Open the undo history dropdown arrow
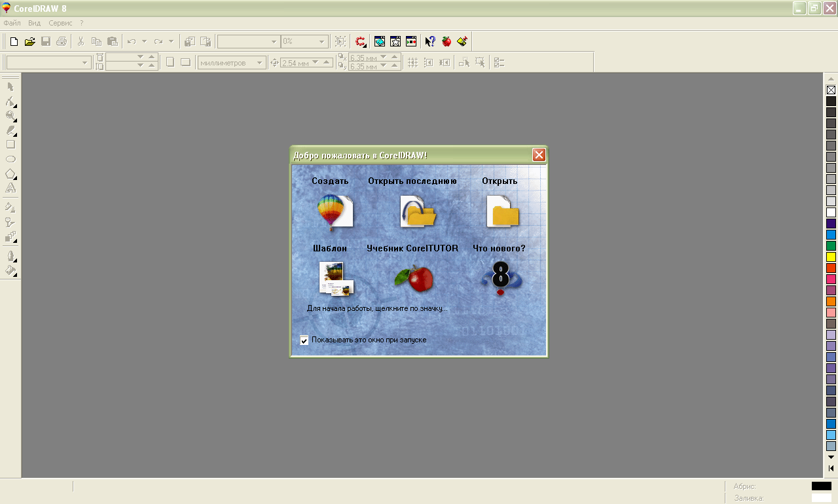 click(144, 41)
